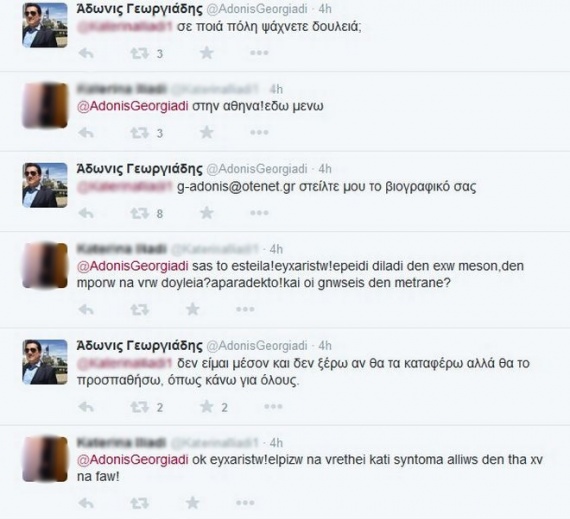Screen dimensions: 570x519
Task: Open more options on 'δεν είμαι μέσον' tweet
Action: pos(273,407)
